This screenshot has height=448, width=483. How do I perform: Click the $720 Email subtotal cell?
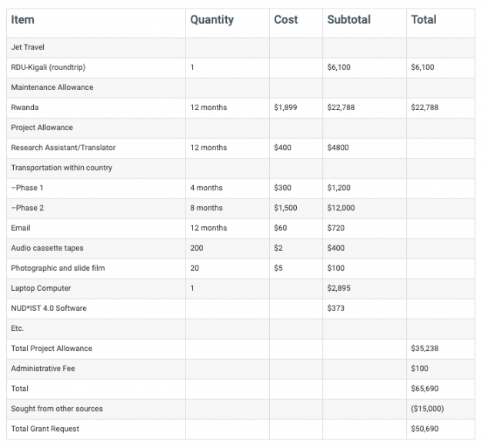click(x=335, y=228)
